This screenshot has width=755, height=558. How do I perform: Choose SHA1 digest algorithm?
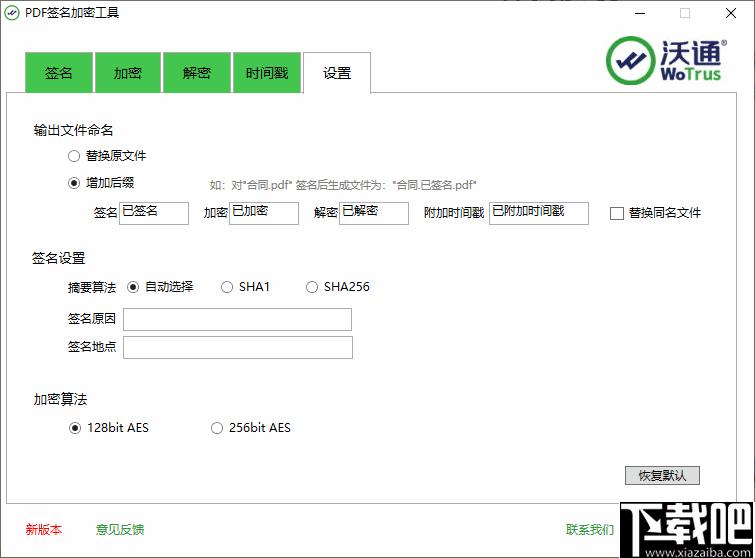227,287
